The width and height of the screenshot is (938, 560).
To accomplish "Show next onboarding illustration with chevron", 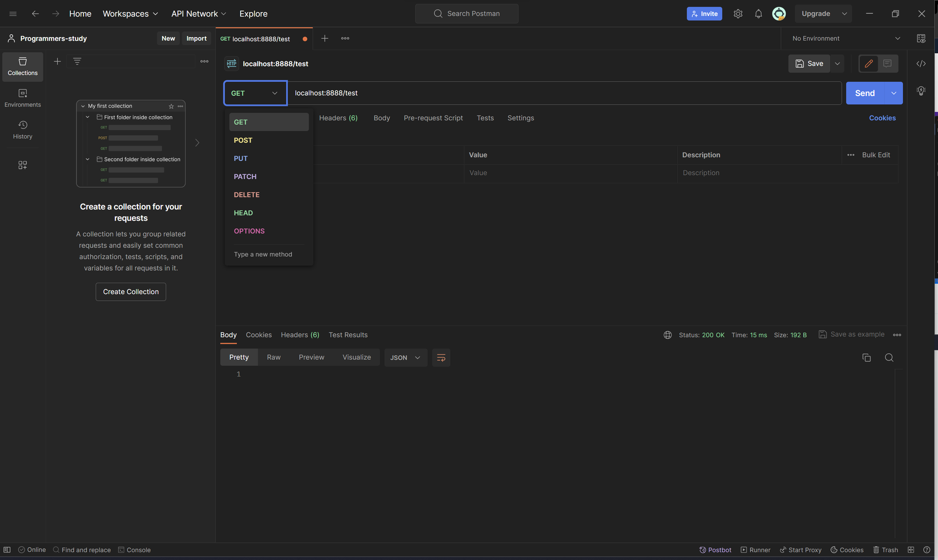I will click(197, 142).
